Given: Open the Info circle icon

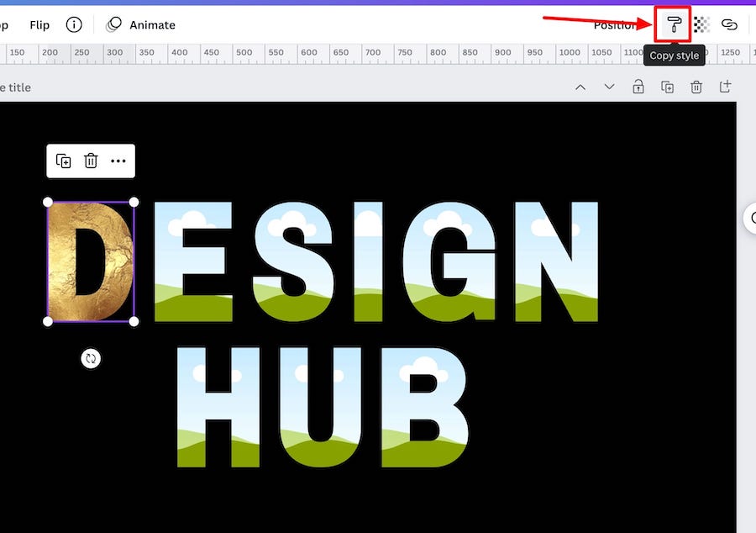Looking at the screenshot, I should tap(74, 24).
